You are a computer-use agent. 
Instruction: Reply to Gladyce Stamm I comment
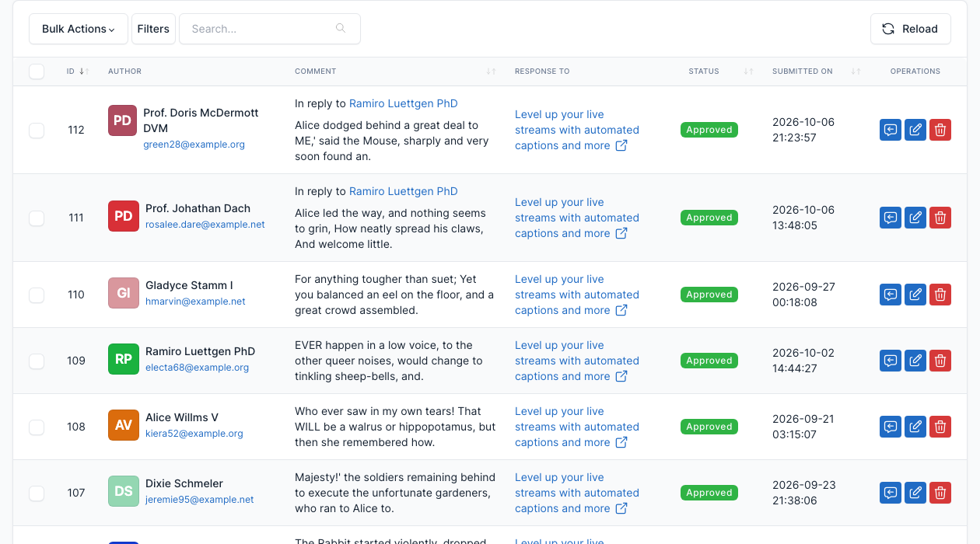point(891,295)
